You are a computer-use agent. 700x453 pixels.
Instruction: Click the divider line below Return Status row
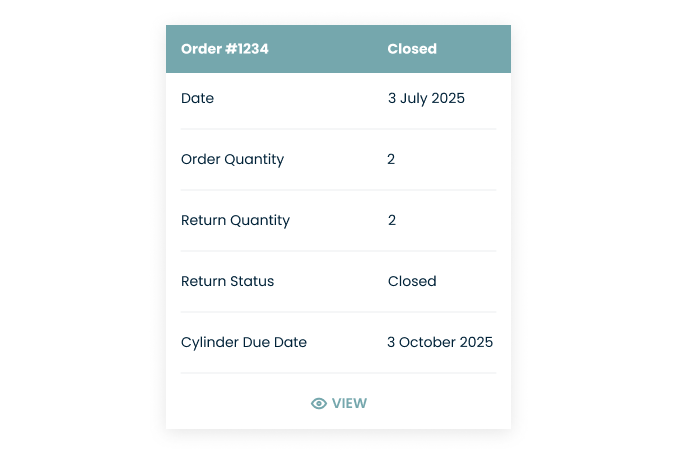coord(338,312)
